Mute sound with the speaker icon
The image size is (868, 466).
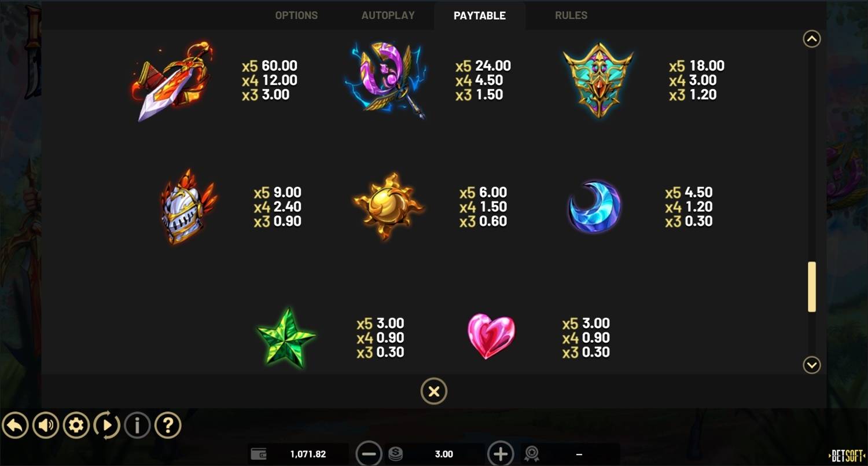click(46, 426)
